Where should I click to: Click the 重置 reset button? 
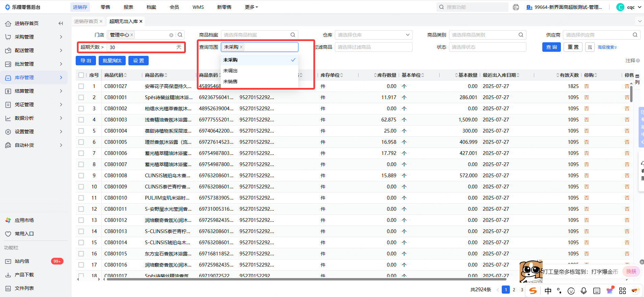[573, 47]
